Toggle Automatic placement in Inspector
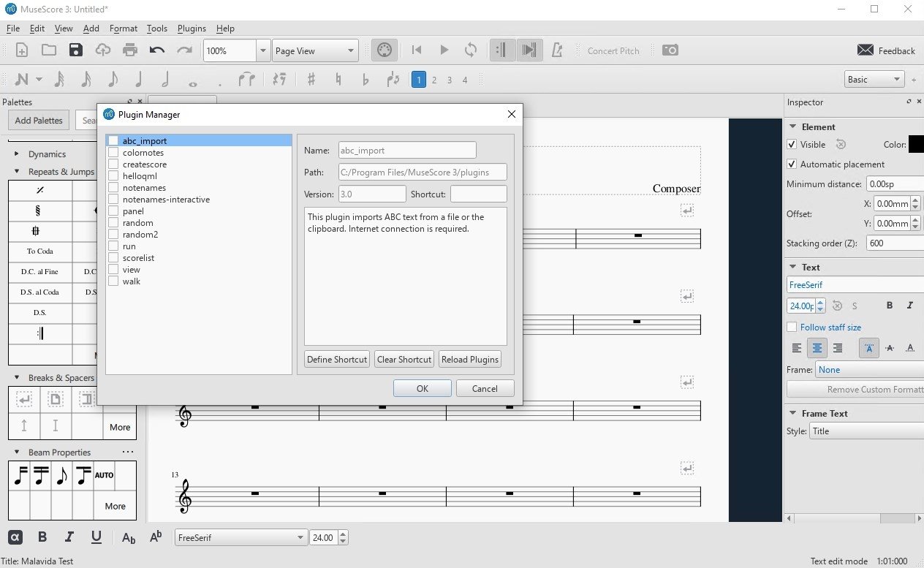Image resolution: width=924 pixels, height=568 pixels. coord(792,164)
